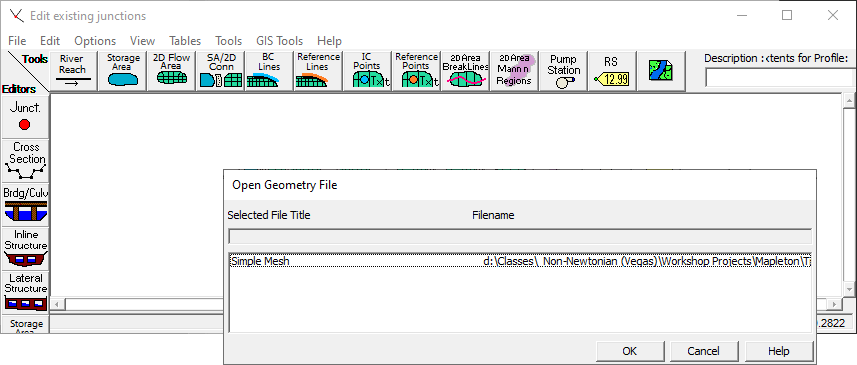Screen dimensions: 857x365
Task: Cancel the Open Geometry File dialog
Action: [704, 351]
